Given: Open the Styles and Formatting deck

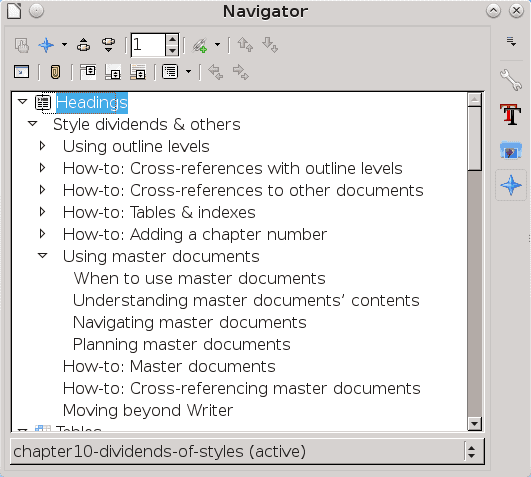Looking at the screenshot, I should click(511, 114).
